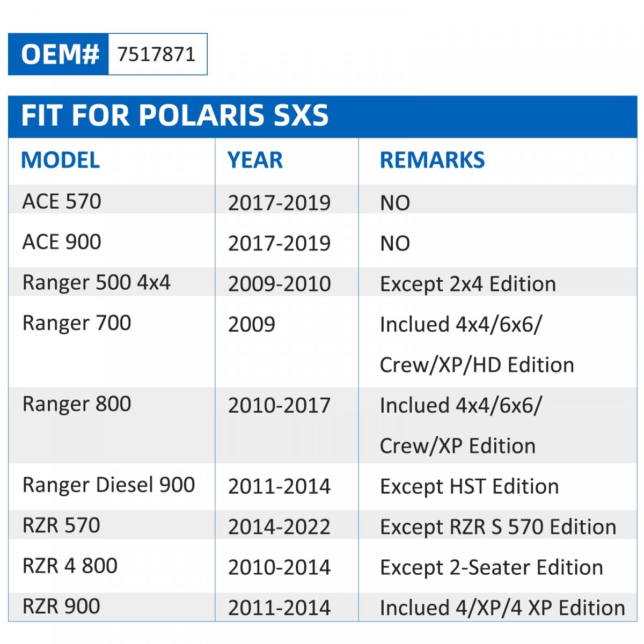The height and width of the screenshot is (644, 644).
Task: Select the Ranger 800 model cell
Action: click(x=77, y=404)
